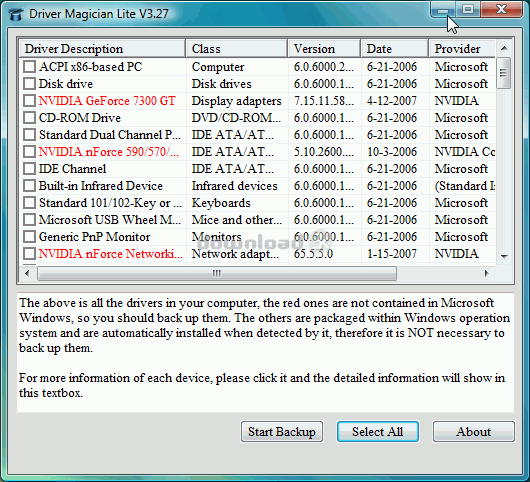Click the minimize window button
530x482 pixels.
[443, 10]
